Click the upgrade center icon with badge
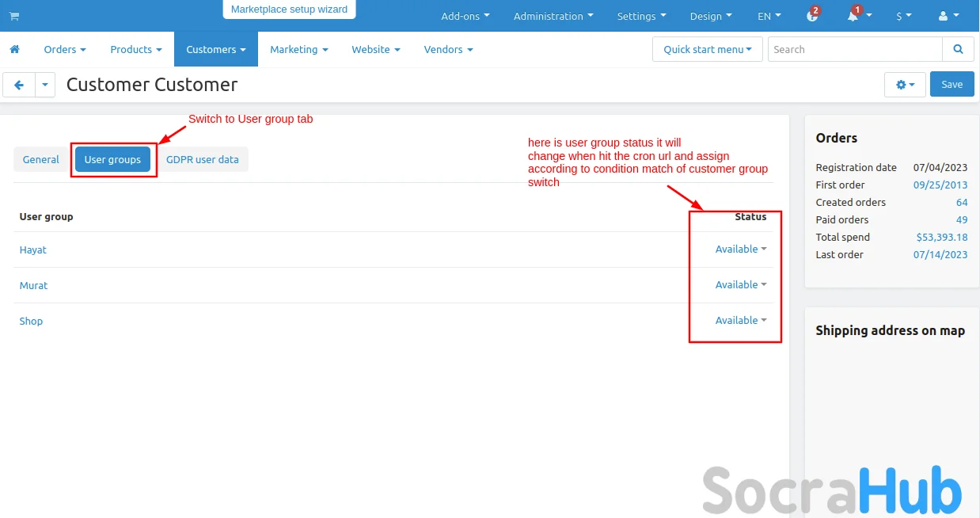The height and width of the screenshot is (518, 980). (812, 16)
